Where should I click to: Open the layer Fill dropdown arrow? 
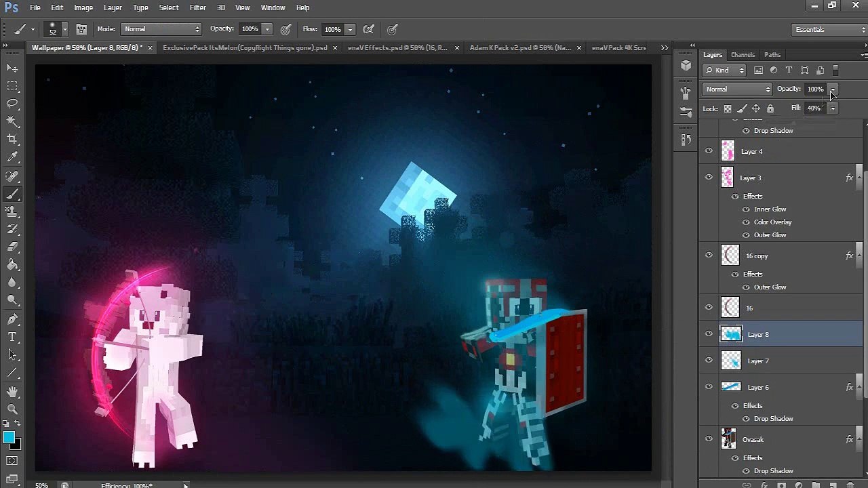click(833, 108)
